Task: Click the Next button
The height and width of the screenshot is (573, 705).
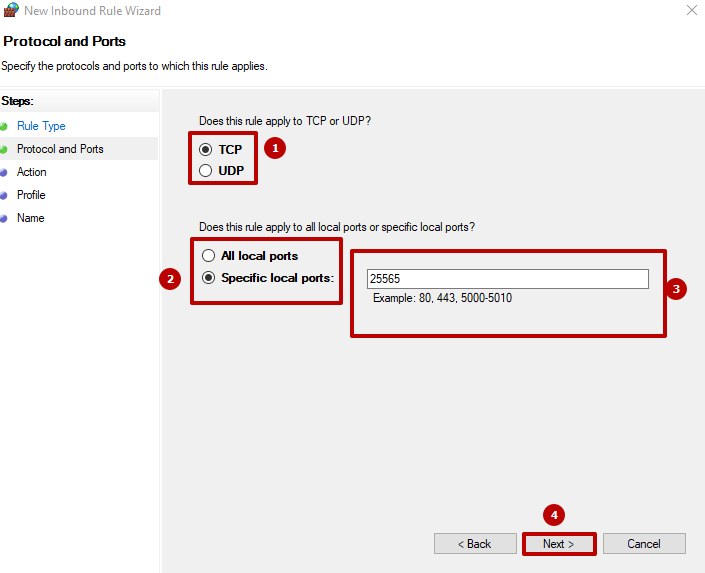Action: pyautogui.click(x=559, y=544)
